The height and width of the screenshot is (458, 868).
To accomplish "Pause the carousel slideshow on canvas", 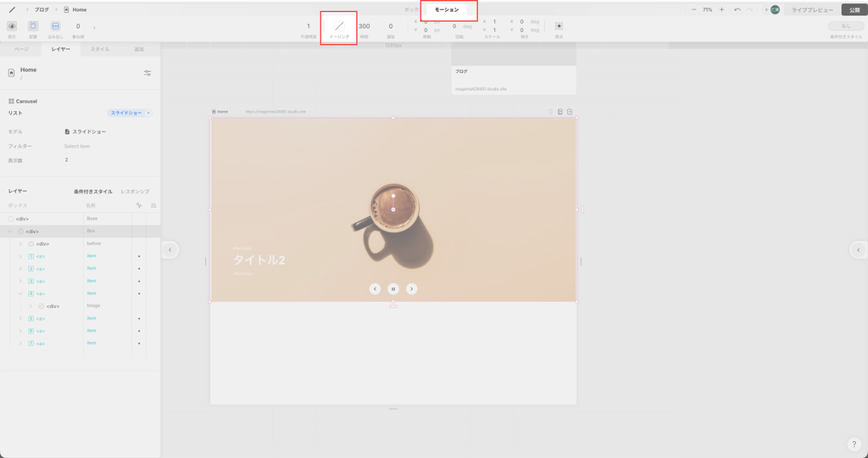I will pyautogui.click(x=393, y=288).
